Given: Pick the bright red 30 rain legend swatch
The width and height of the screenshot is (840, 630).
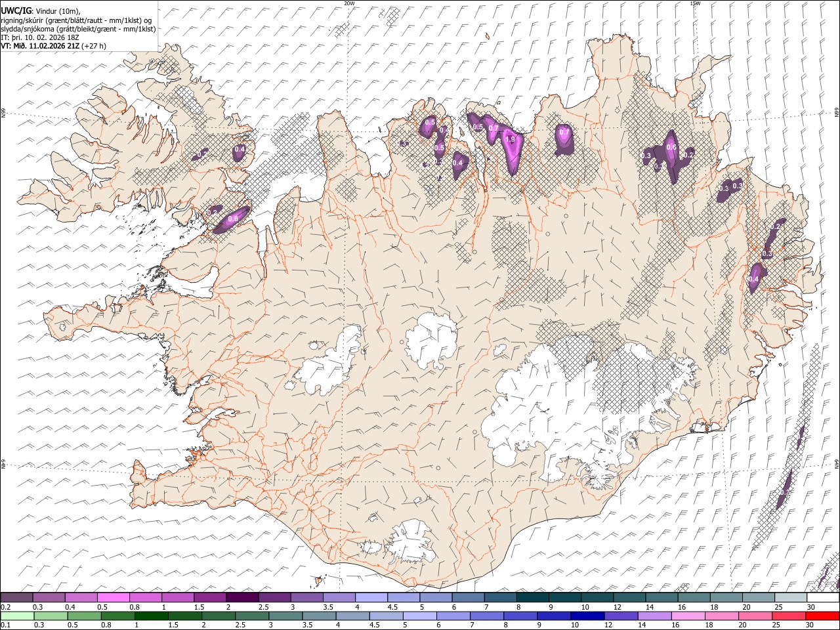Looking at the screenshot, I should pos(822,616).
